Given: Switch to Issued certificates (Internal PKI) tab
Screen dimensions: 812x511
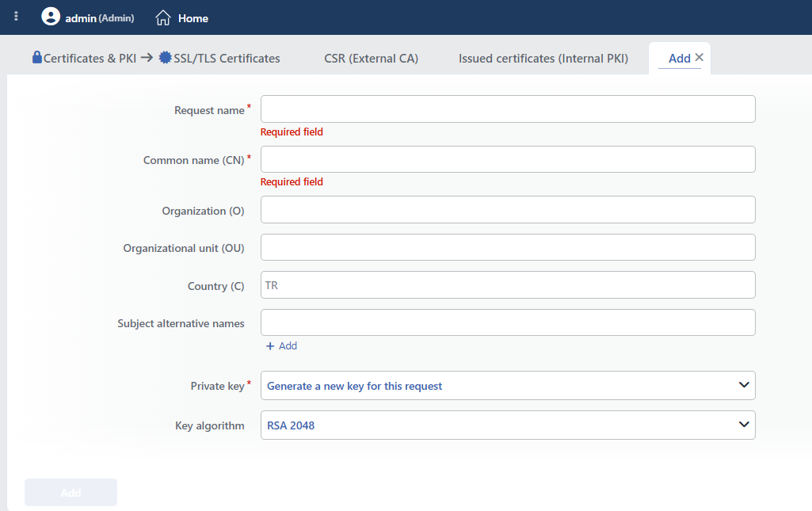Looking at the screenshot, I should click(x=543, y=59).
